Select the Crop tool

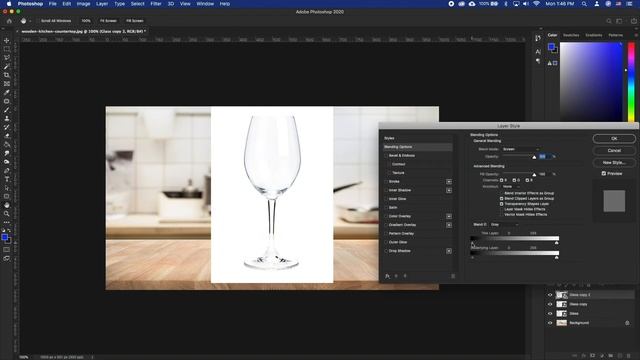(x=7, y=75)
